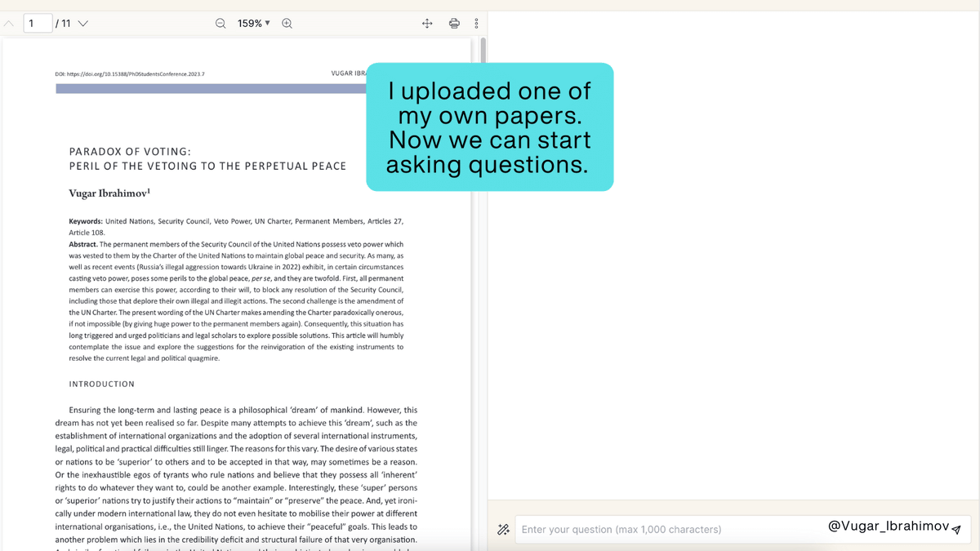
Task: Zoom in the PDF
Action: coord(287,24)
